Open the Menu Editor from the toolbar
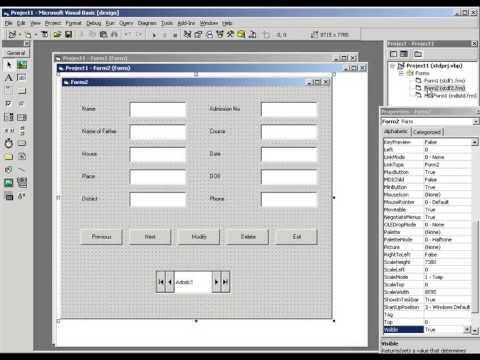 click(x=45, y=35)
